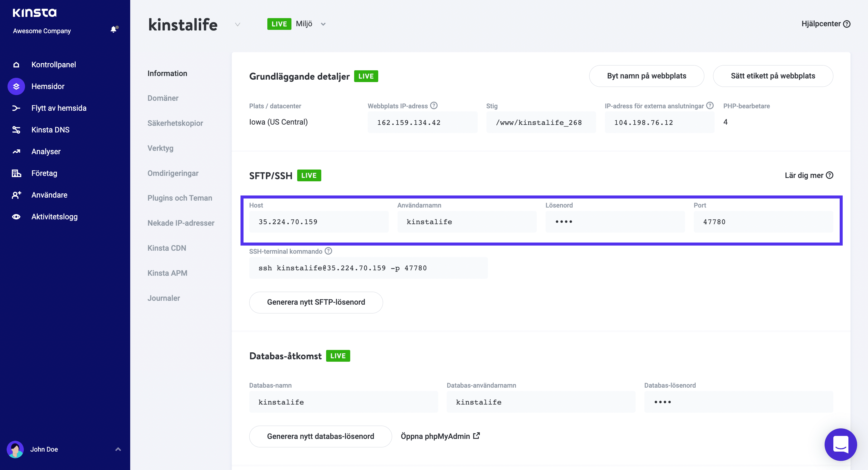Open the Användare page
Screen dimensions: 868x470
(x=49, y=195)
